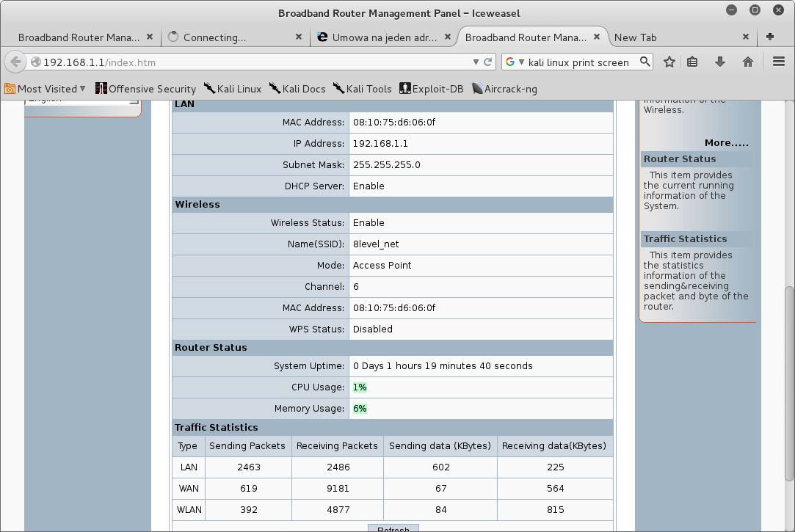This screenshot has width=795, height=532.
Task: Close the New Tab tab
Action: point(745,37)
